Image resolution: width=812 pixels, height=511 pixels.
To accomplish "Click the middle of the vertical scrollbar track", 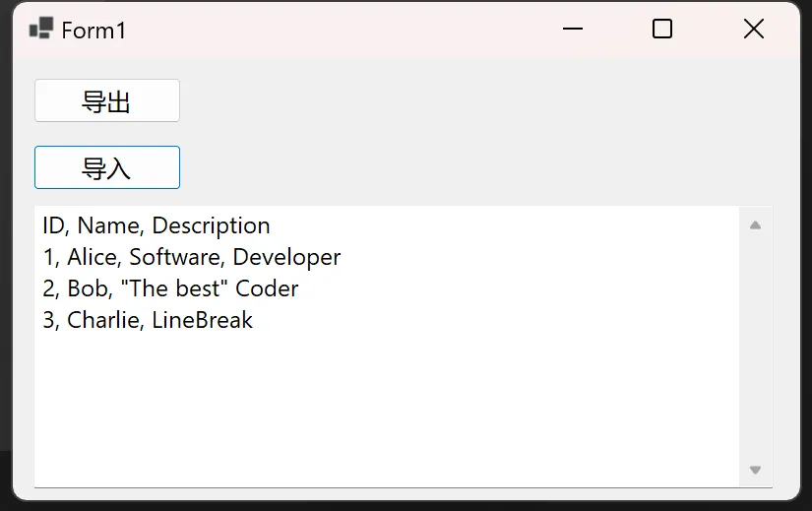I will (755, 347).
